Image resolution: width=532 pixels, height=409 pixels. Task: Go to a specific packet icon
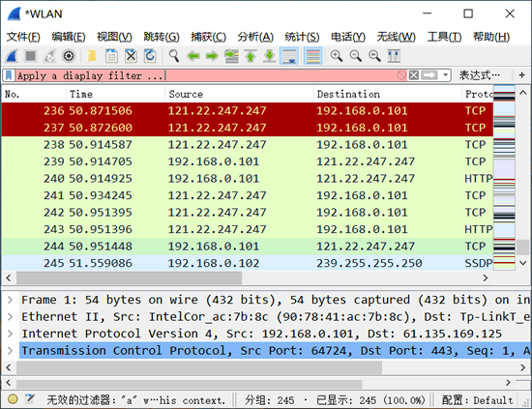pos(231,56)
